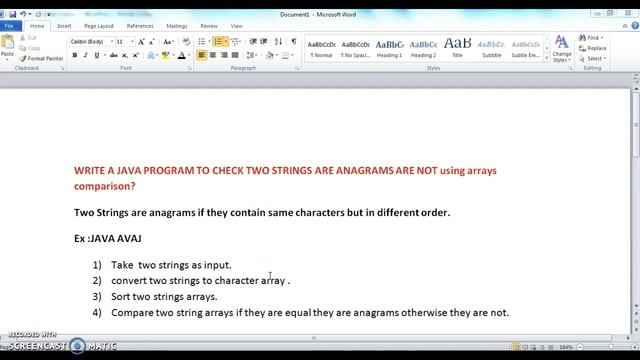Open the Font name combo box
The image size is (640, 360).
click(92, 42)
